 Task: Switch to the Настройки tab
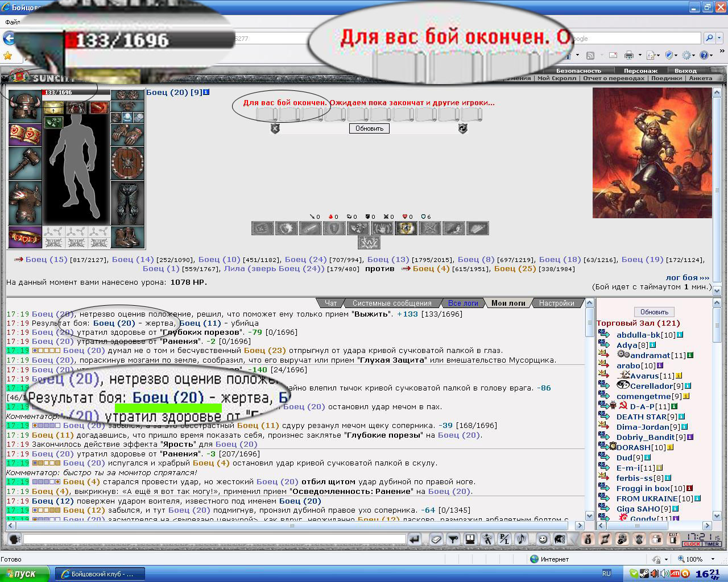557,303
